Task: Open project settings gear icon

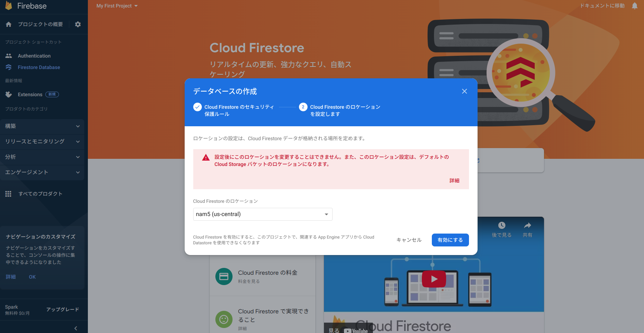Action: coord(78,24)
